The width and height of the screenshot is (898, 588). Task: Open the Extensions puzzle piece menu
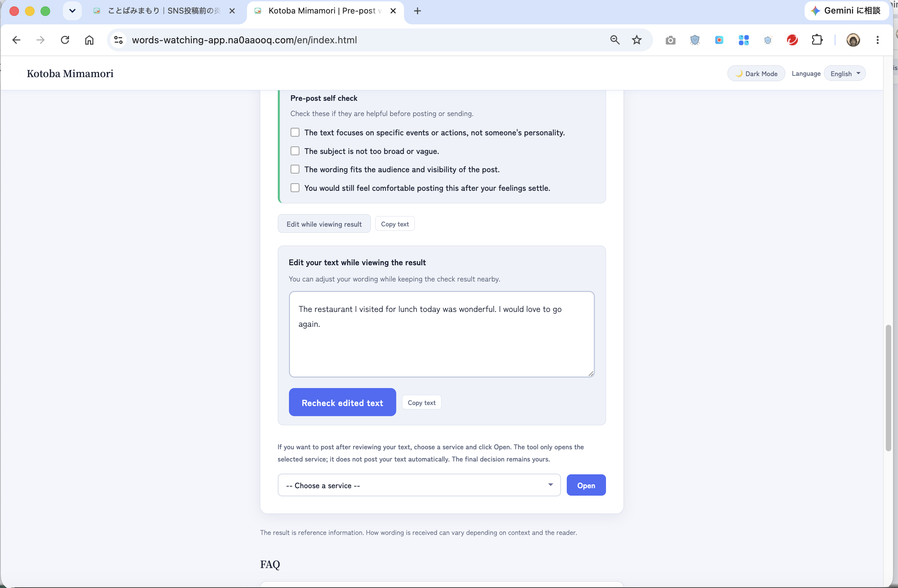(x=817, y=40)
